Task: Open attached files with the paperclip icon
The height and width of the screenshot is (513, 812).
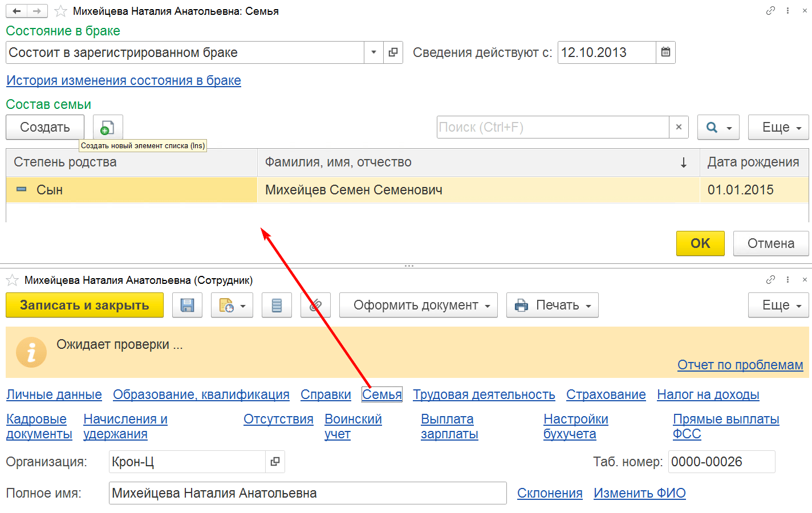Action: (x=315, y=305)
